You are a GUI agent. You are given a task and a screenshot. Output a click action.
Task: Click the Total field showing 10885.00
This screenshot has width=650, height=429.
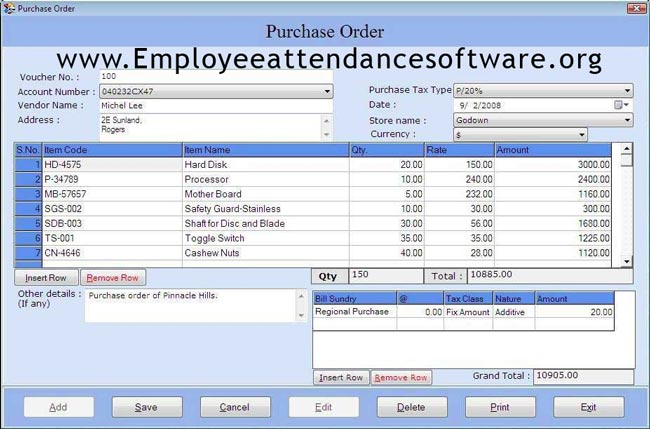[550, 276]
